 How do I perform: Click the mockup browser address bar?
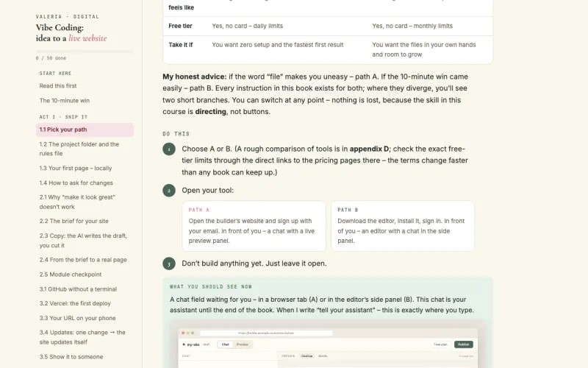266,333
